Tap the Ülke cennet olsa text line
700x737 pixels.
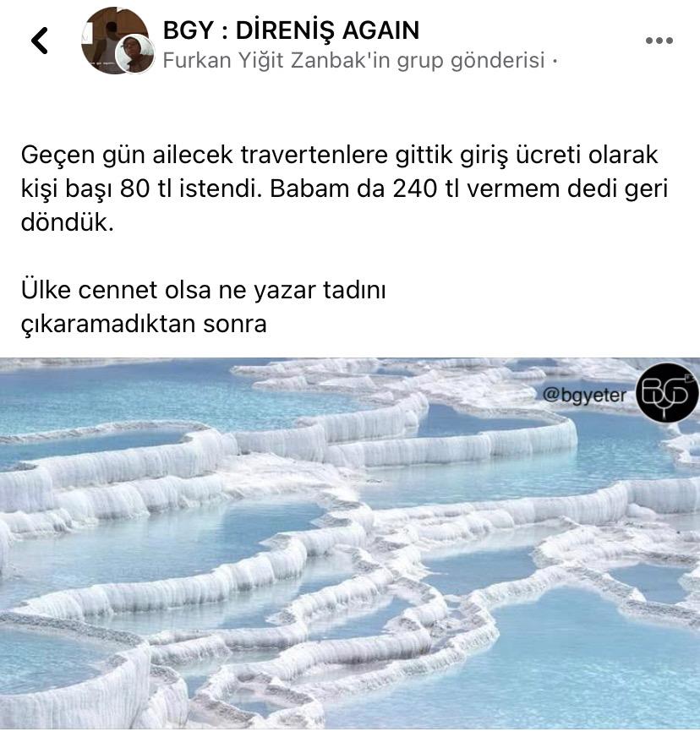203,290
